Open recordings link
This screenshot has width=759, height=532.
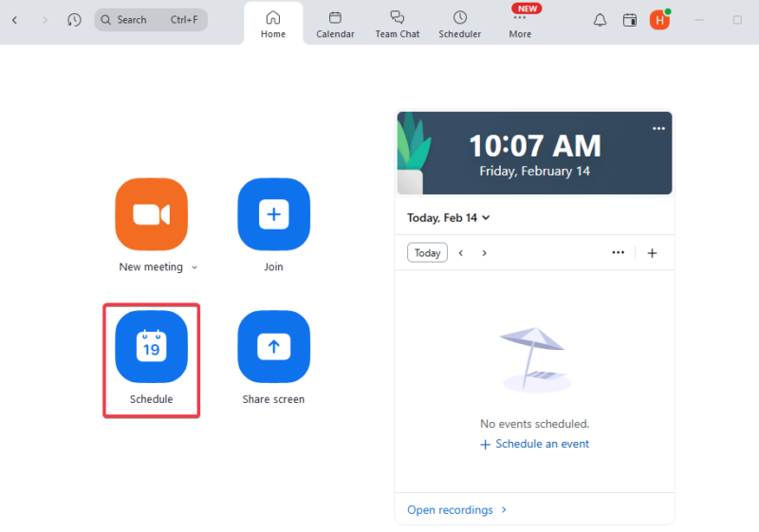tap(456, 510)
